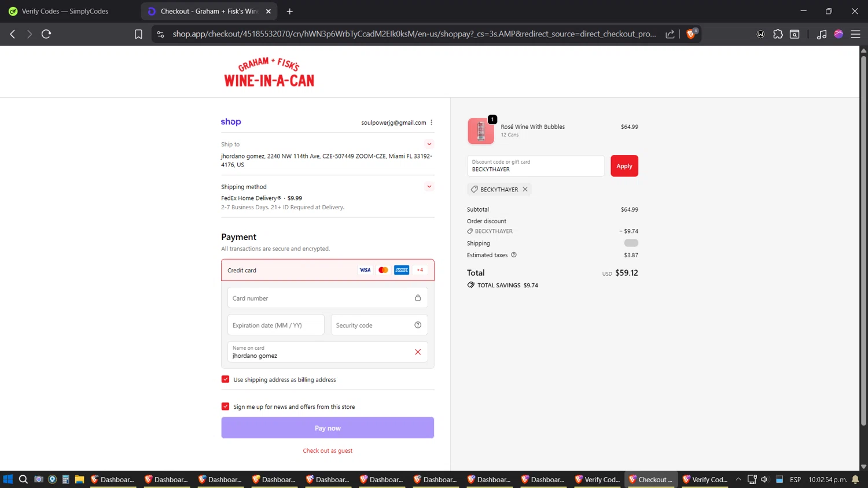Click the soulpowerjg@gmail.com email text
The width and height of the screenshot is (868, 488).
[393, 123]
